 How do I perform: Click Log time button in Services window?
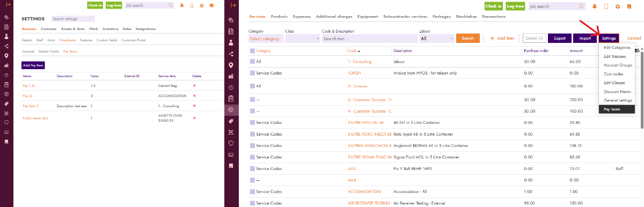pos(516,6)
